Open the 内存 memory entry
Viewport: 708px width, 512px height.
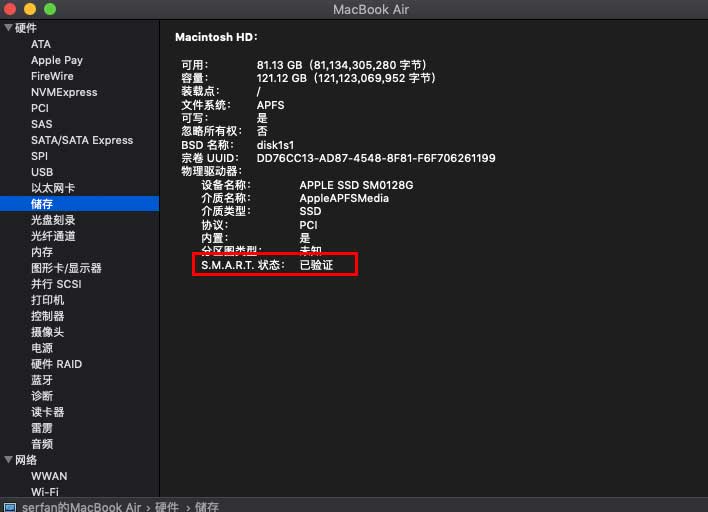(x=42, y=252)
